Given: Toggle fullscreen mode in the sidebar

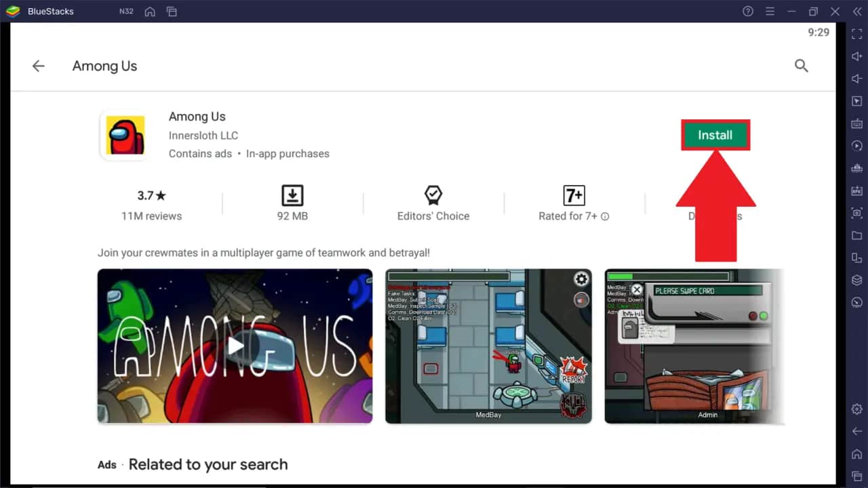Looking at the screenshot, I should point(856,34).
